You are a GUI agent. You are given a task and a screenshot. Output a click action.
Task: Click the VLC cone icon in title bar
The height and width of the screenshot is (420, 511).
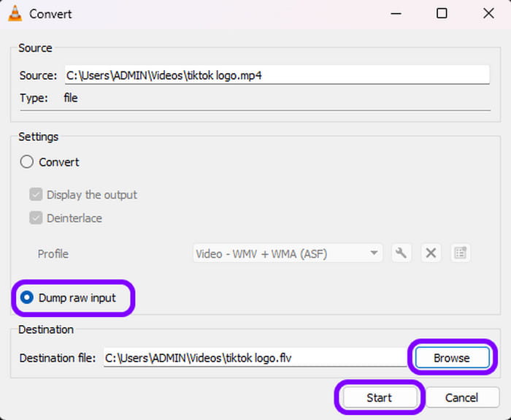click(15, 14)
